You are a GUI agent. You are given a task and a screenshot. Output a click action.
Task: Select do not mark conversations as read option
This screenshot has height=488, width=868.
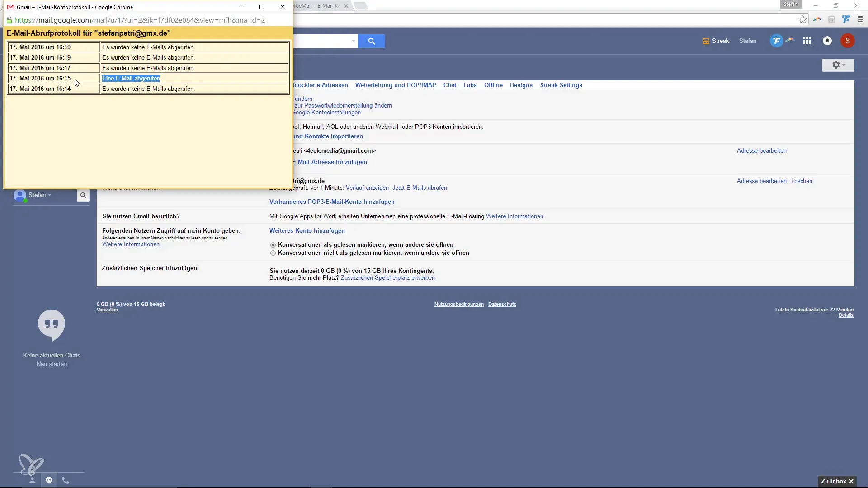273,253
